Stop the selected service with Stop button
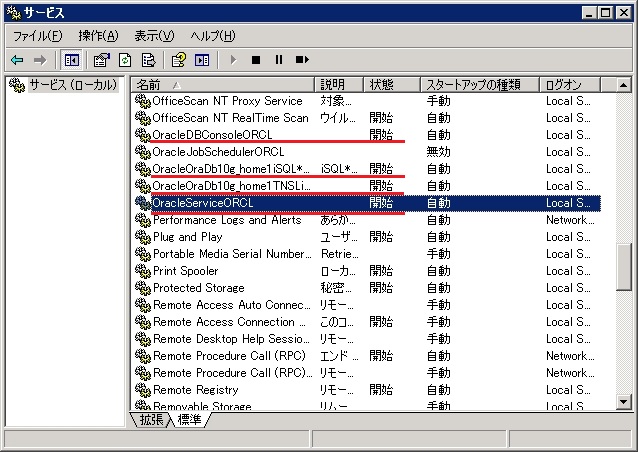Screen dimensions: 638x452 click(x=256, y=60)
